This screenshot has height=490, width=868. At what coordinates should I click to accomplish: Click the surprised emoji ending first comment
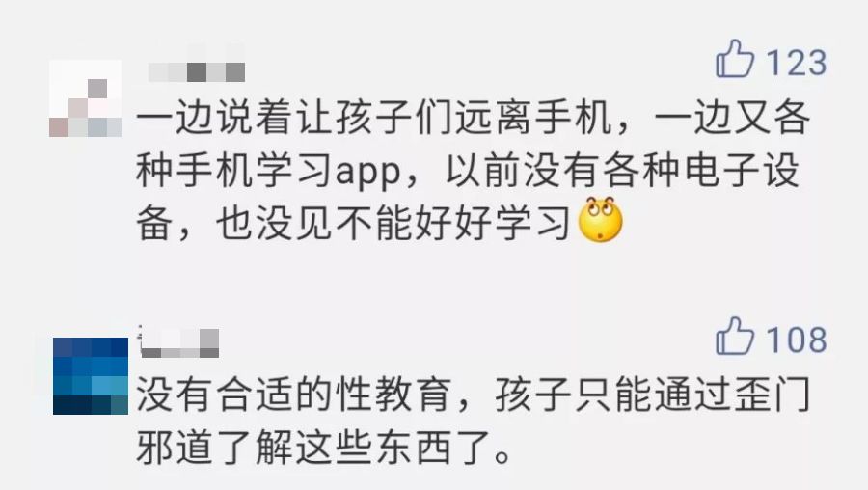click(x=600, y=219)
